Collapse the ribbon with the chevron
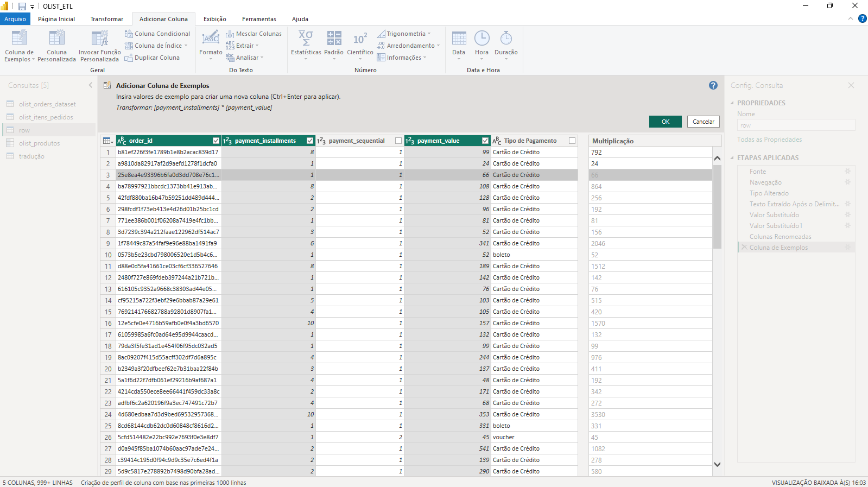 click(x=851, y=18)
